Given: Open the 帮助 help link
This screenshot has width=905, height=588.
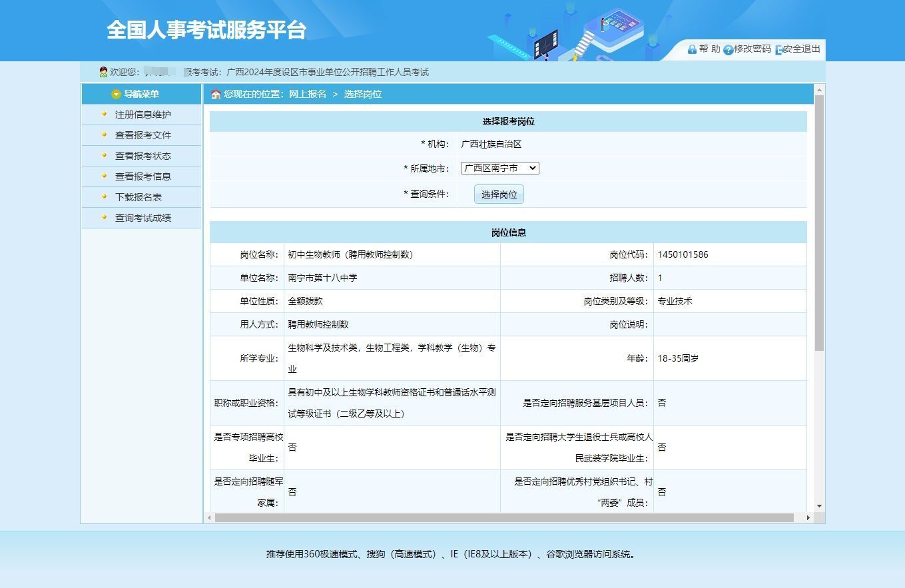Looking at the screenshot, I should 710,49.
